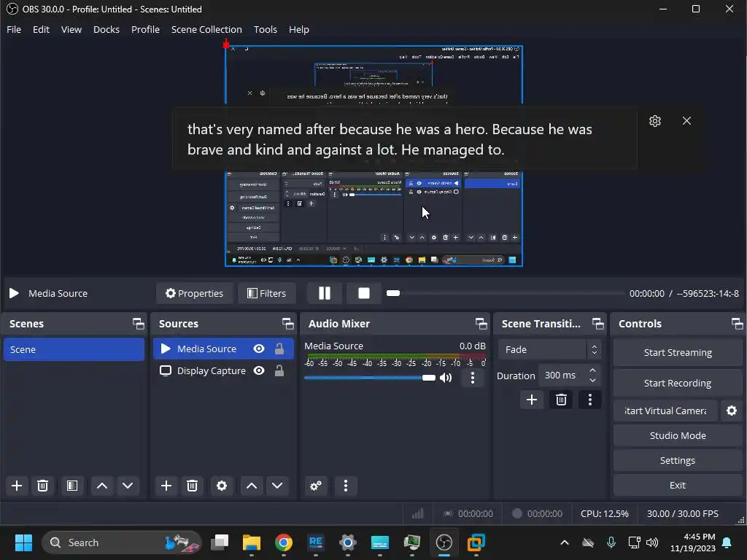
Task: Select Media Source row in Sources
Action: click(x=223, y=349)
